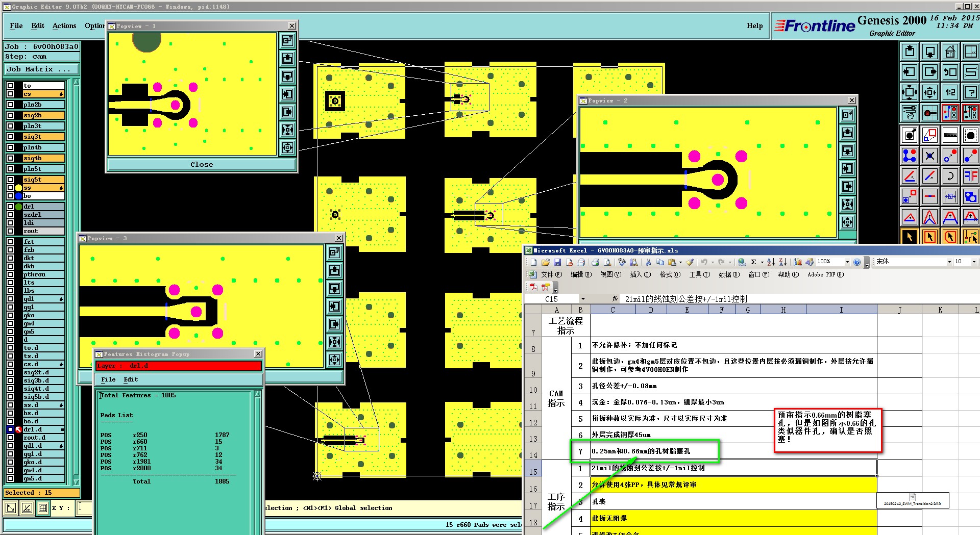
Task: Click the XY grid coordinate icon
Action: coord(970,52)
